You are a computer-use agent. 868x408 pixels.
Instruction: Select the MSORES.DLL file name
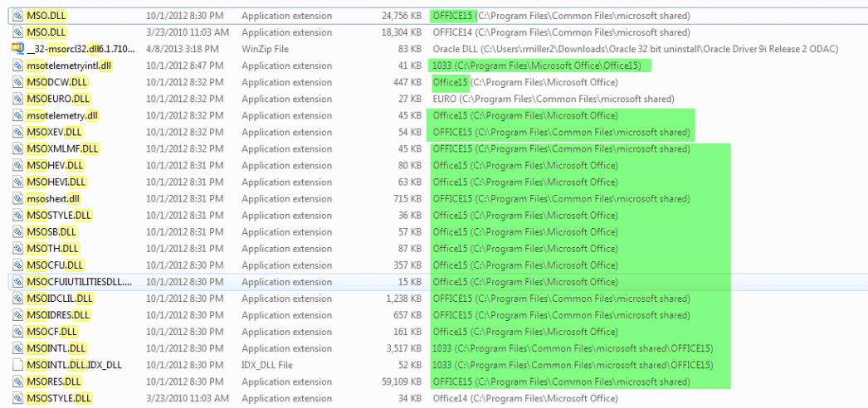tap(54, 381)
